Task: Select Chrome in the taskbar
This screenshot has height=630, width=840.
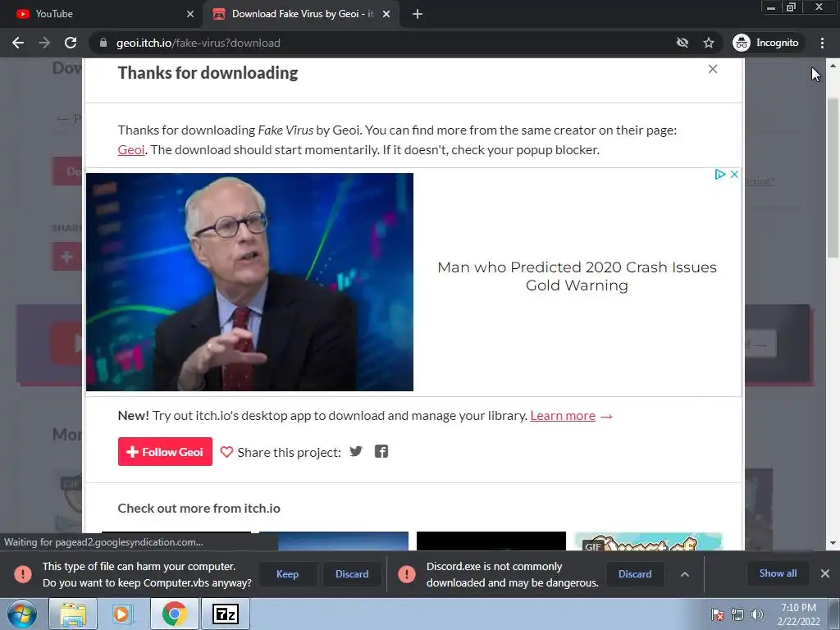Action: 174,614
